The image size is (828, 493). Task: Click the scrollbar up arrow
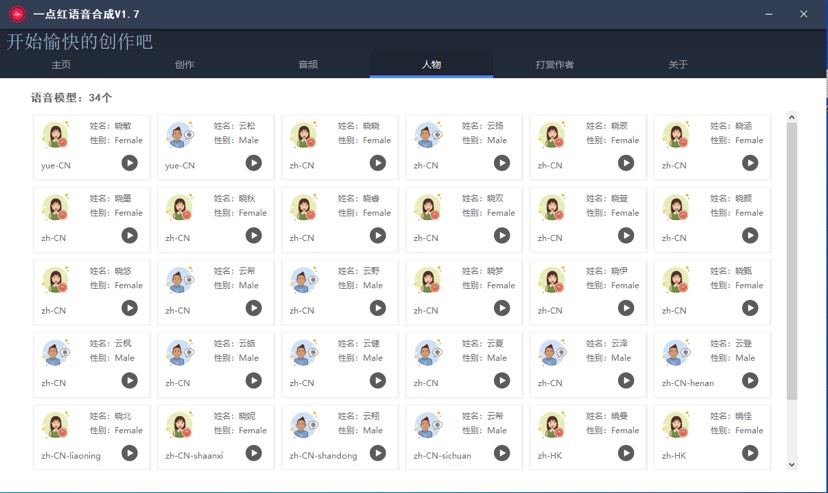[792, 118]
